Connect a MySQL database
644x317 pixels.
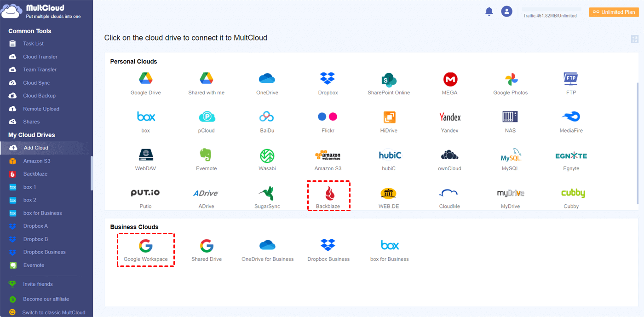(x=511, y=160)
